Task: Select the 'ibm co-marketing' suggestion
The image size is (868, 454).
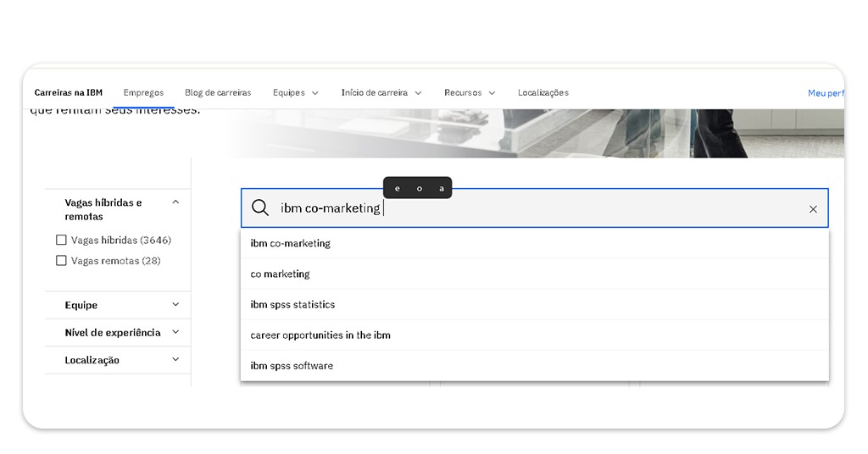Action: click(x=291, y=244)
